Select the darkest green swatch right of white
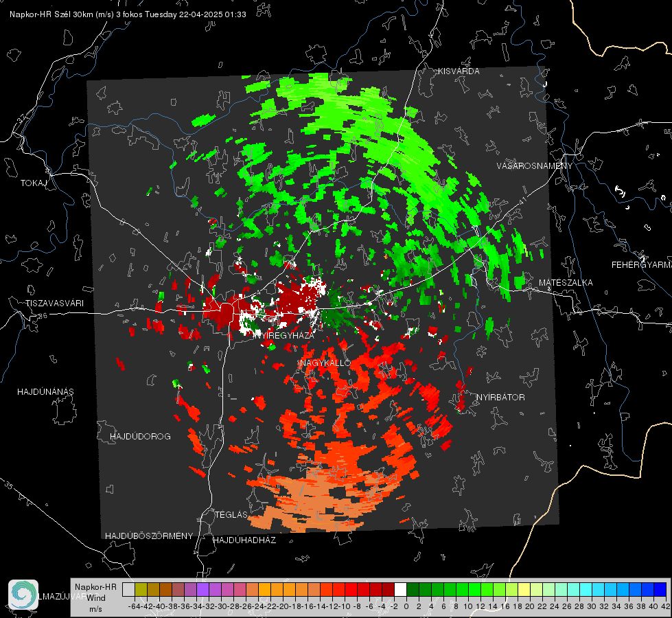 413,589
